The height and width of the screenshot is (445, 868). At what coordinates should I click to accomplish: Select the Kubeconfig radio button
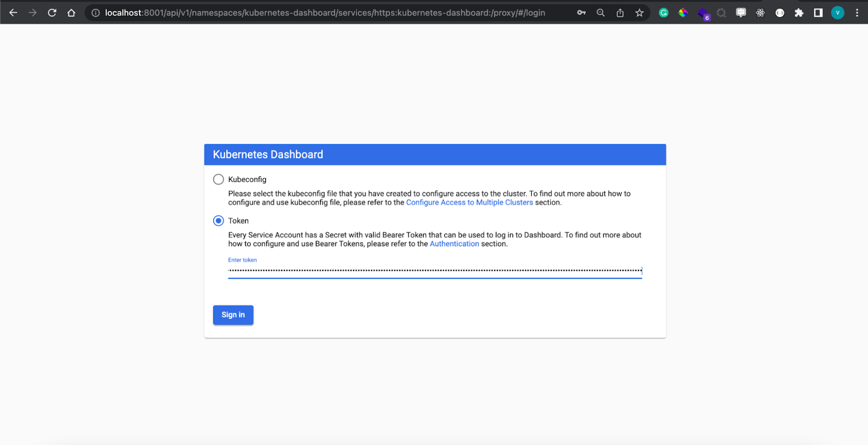pyautogui.click(x=218, y=179)
